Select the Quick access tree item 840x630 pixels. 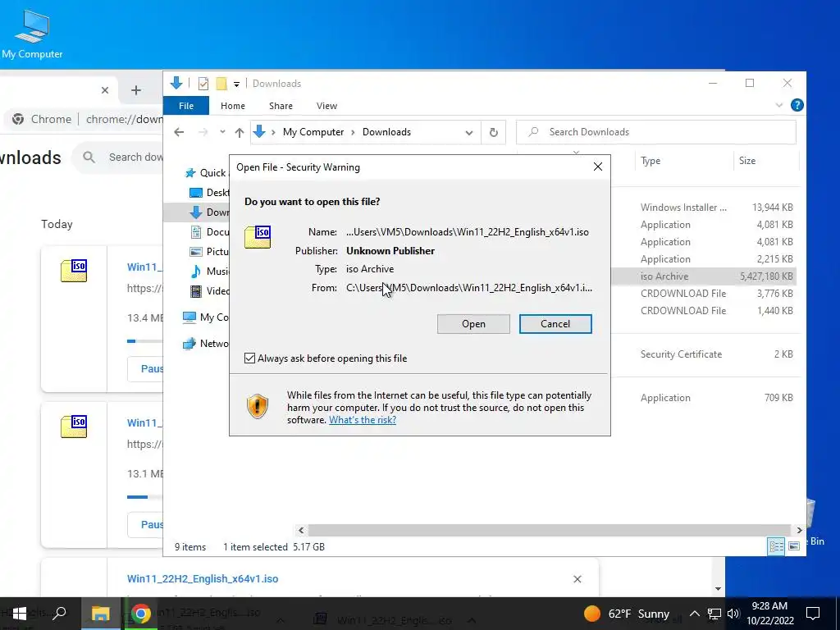206,172
